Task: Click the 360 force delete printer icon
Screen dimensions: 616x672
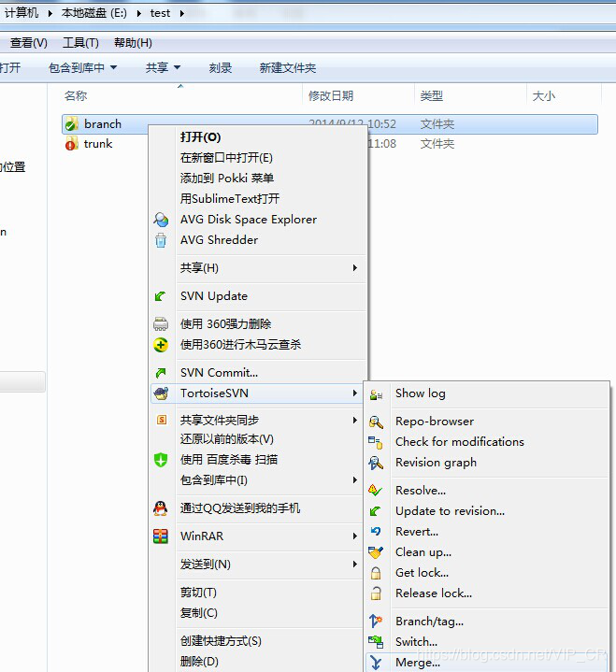Action: pos(161,324)
